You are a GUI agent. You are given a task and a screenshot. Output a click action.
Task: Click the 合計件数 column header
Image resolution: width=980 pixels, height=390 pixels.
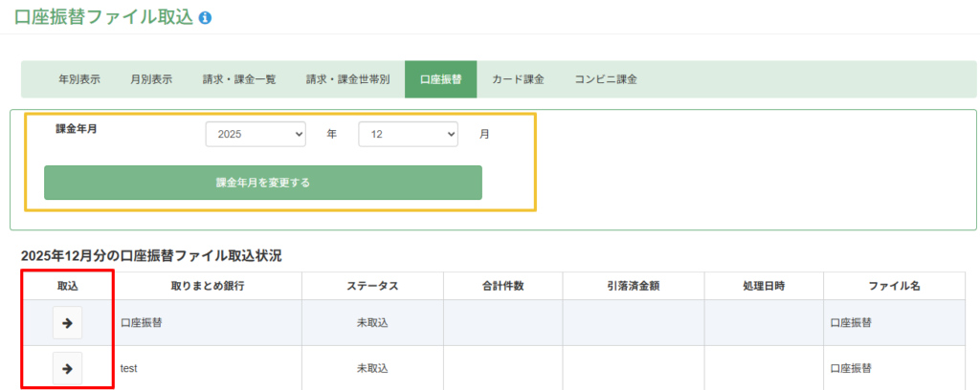tap(502, 286)
